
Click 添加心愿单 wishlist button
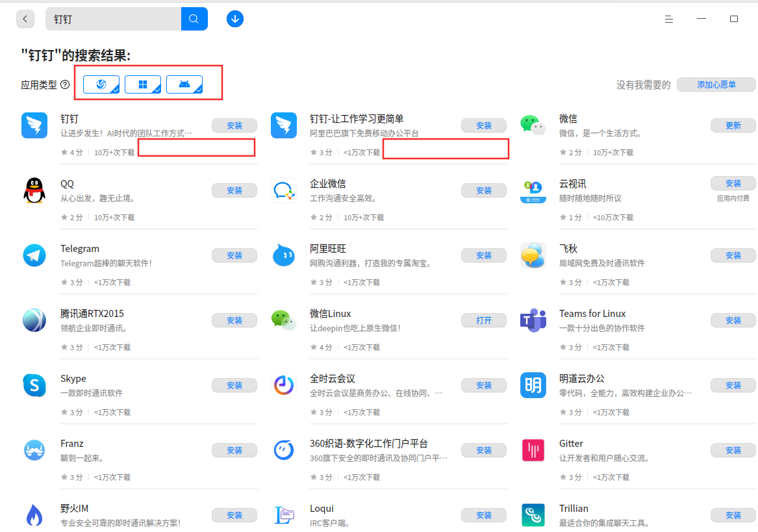[716, 84]
